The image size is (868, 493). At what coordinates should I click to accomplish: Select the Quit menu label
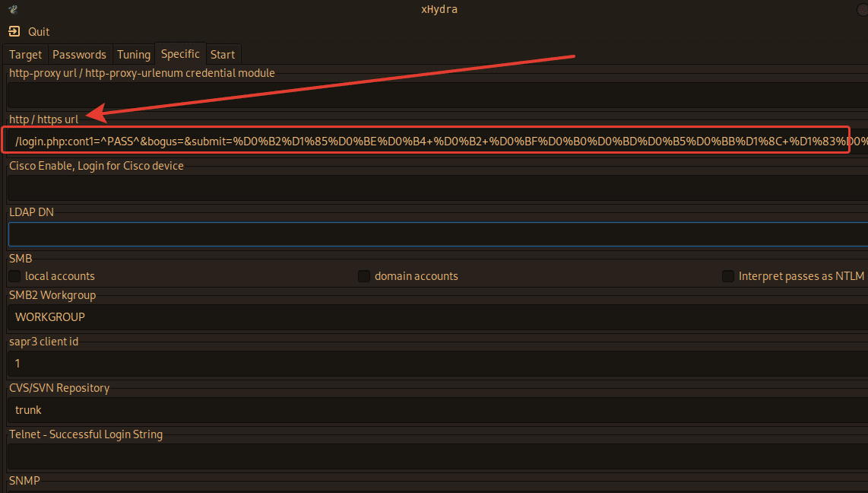tap(39, 32)
